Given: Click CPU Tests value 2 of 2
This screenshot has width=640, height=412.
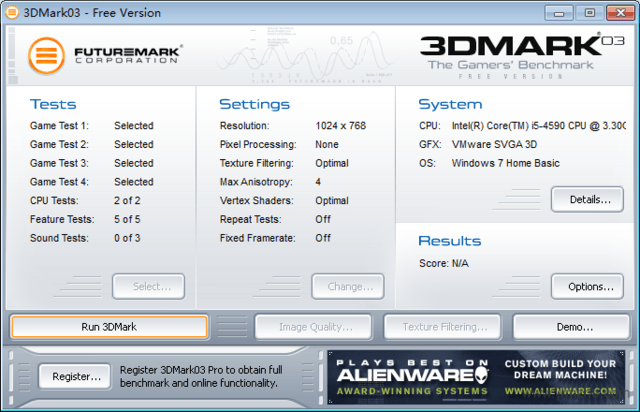Looking at the screenshot, I should (127, 201).
